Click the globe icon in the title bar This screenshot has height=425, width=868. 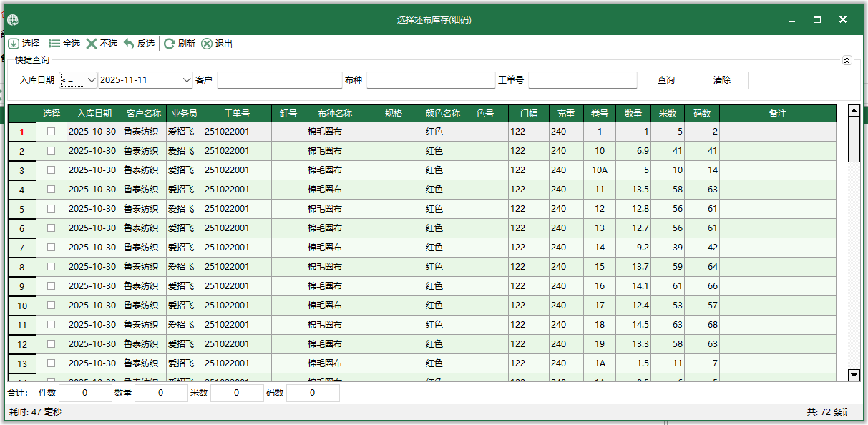(x=11, y=19)
